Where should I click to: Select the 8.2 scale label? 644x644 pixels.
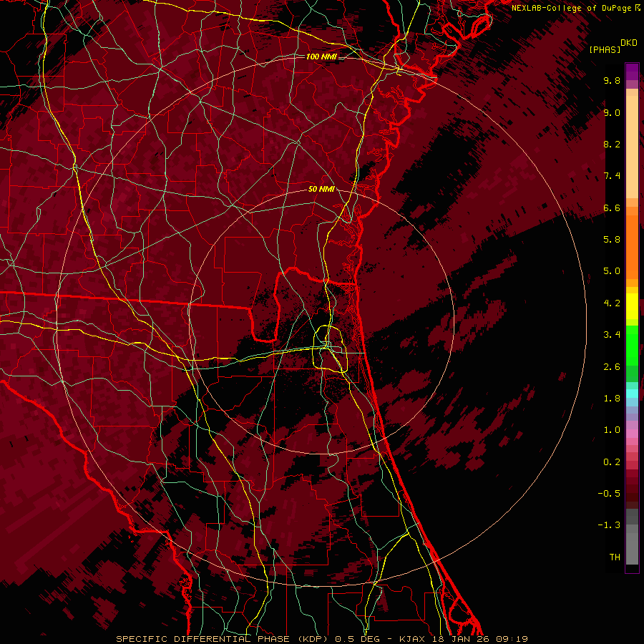pyautogui.click(x=612, y=144)
